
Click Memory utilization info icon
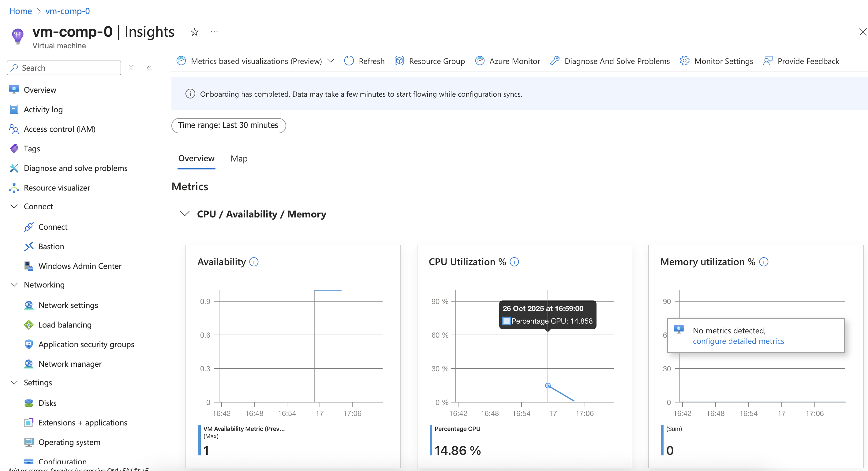(x=764, y=261)
